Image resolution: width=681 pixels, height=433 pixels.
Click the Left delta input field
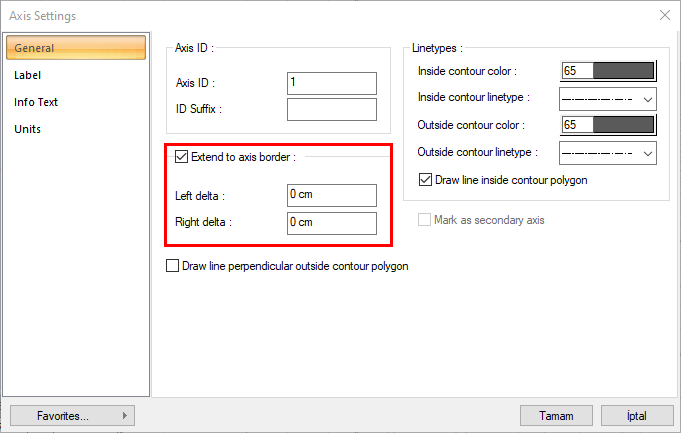(331, 195)
